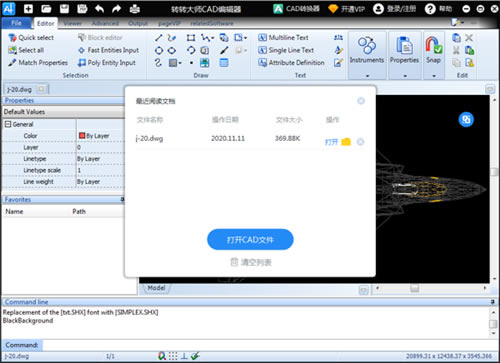Click the print icon in title bar

pyautogui.click(x=135, y=9)
